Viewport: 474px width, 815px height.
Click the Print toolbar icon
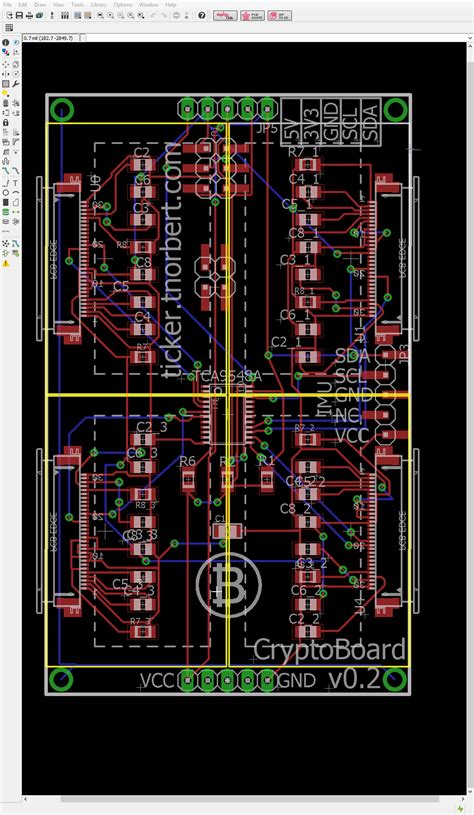[29, 15]
